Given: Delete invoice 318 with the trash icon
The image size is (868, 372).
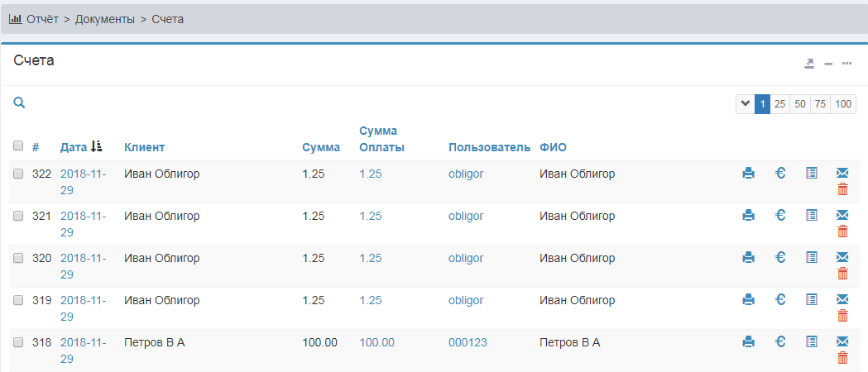Looking at the screenshot, I should (x=842, y=358).
